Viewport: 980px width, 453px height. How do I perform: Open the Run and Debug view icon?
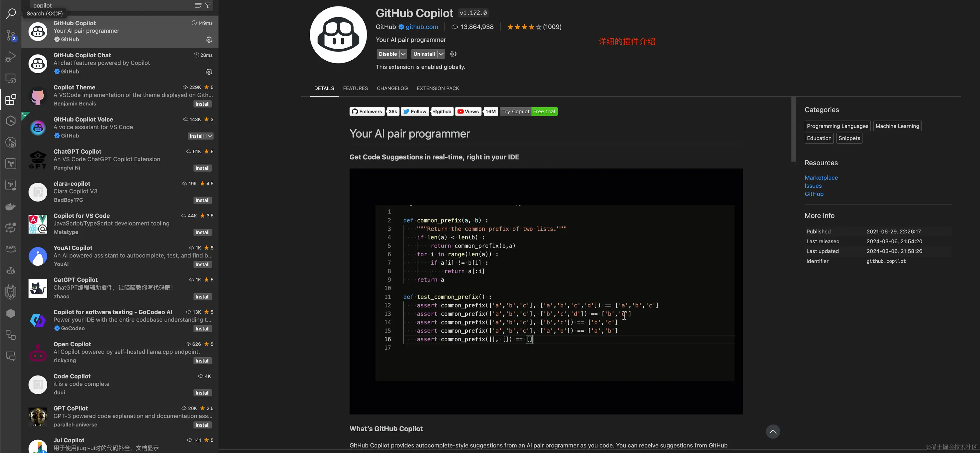11,57
